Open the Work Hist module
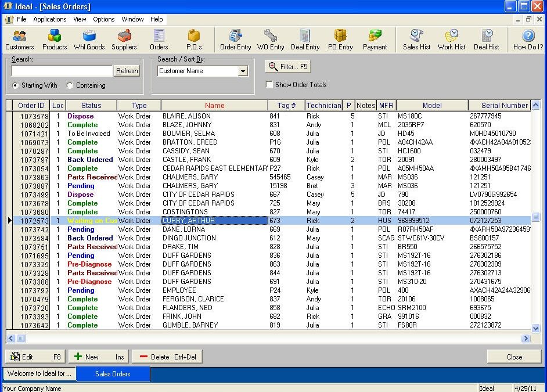Viewport: 547px width, 392px height. click(x=451, y=39)
